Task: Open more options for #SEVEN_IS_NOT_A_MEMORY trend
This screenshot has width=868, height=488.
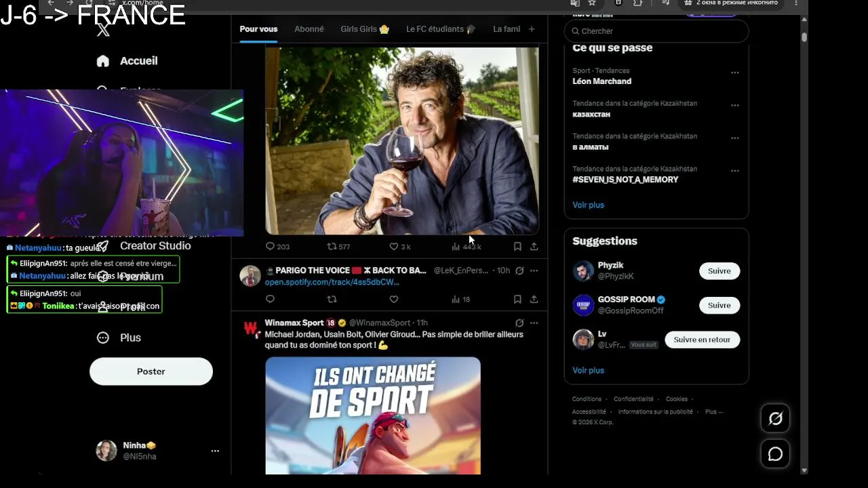Action: [734, 171]
